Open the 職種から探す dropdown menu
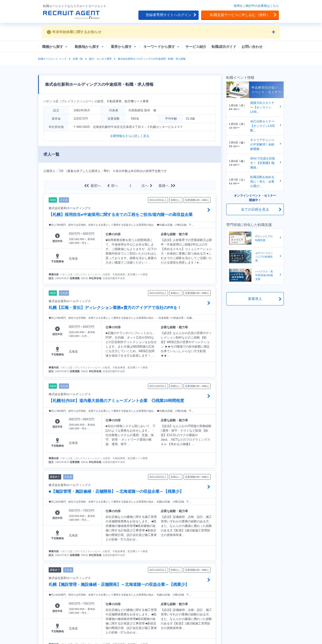The width and height of the screenshot is (322, 644). tap(54, 47)
